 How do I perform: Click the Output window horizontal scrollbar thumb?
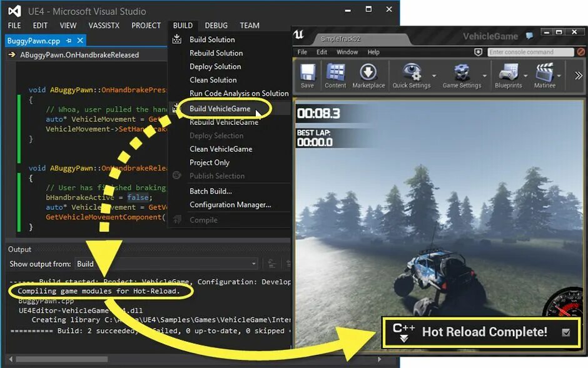[x=62, y=359]
